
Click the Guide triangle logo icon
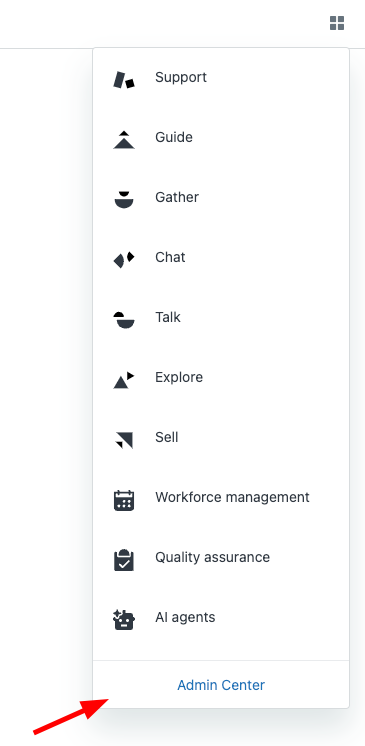click(124, 140)
